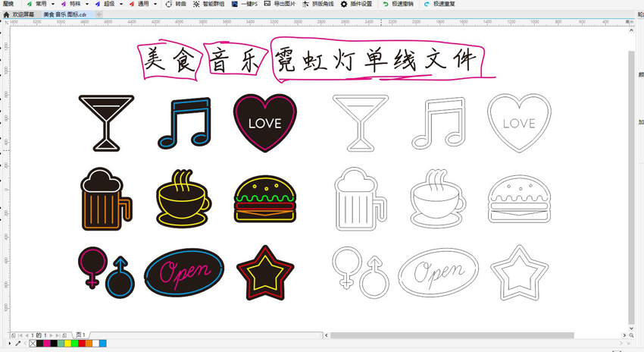The height and width of the screenshot is (352, 644).
Task: Select the colored burger neon graphic
Action: (265, 199)
